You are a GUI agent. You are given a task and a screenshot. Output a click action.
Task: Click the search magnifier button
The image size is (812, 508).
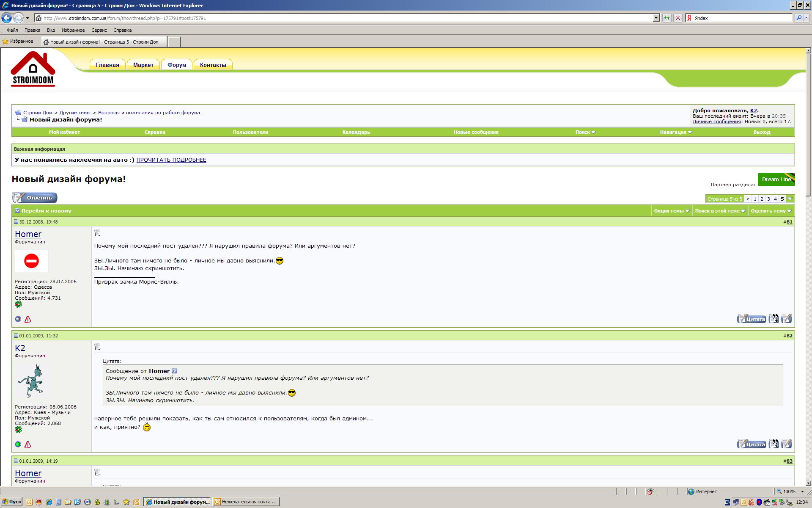point(799,18)
